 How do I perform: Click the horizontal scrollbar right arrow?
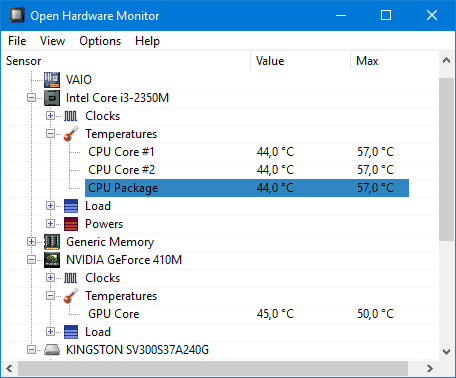click(x=430, y=368)
